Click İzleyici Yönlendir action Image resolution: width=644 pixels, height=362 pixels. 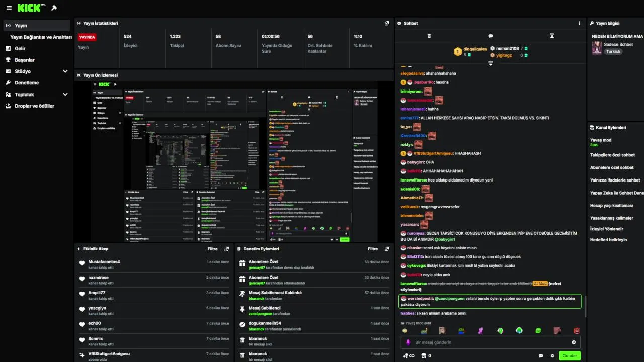click(607, 229)
